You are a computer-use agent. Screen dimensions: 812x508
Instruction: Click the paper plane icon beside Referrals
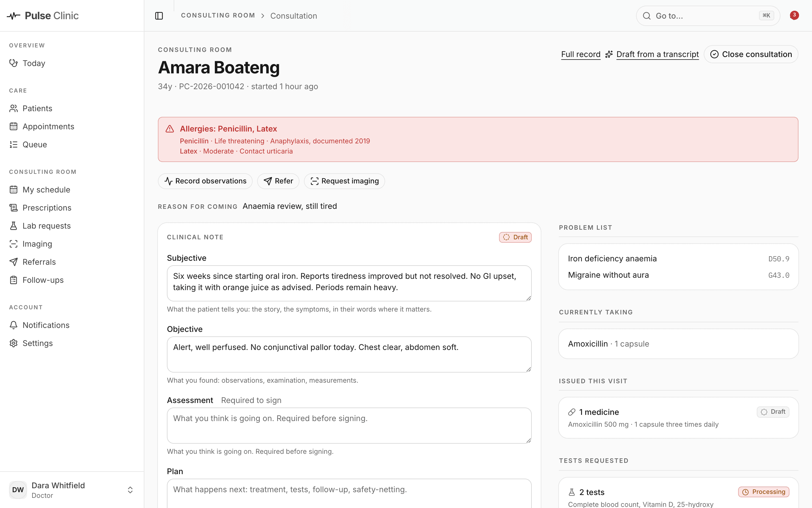[x=14, y=262]
